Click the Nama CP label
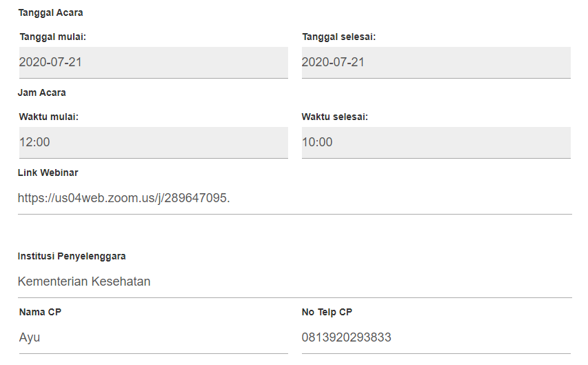588x365 pixels. 41,312
